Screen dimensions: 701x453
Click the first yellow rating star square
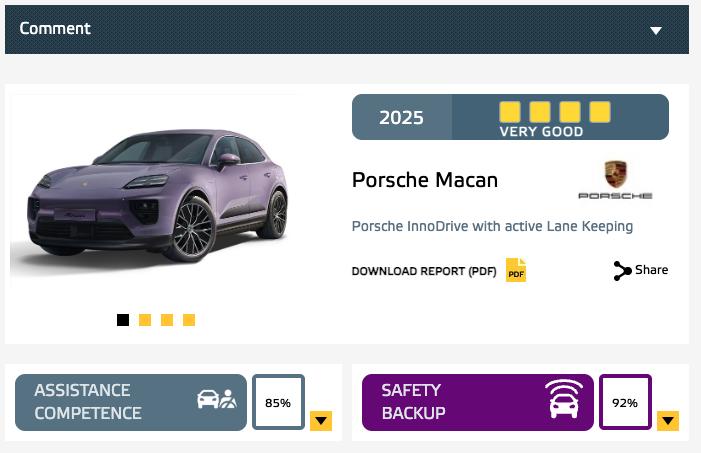pyautogui.click(x=510, y=112)
